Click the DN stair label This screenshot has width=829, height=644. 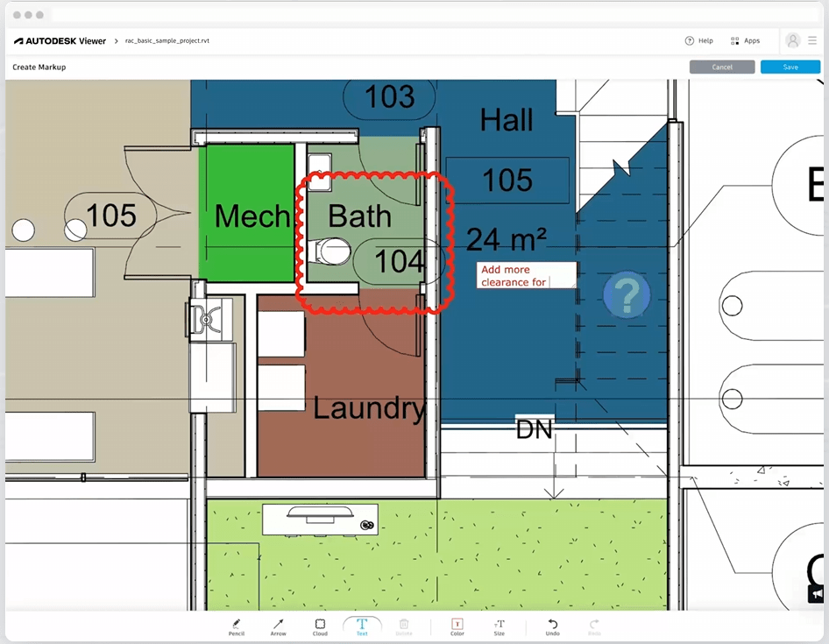tap(534, 429)
